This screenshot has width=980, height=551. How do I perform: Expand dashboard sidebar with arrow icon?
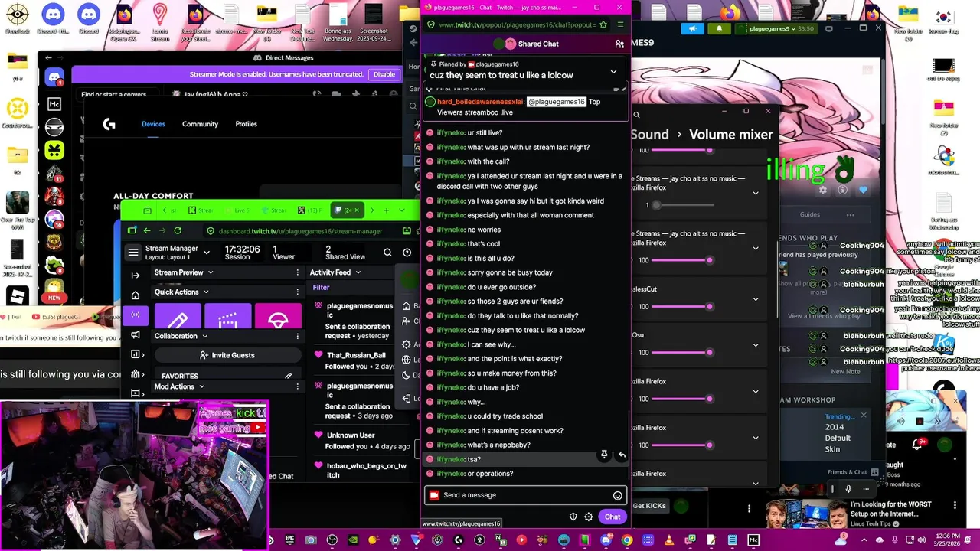(x=136, y=275)
